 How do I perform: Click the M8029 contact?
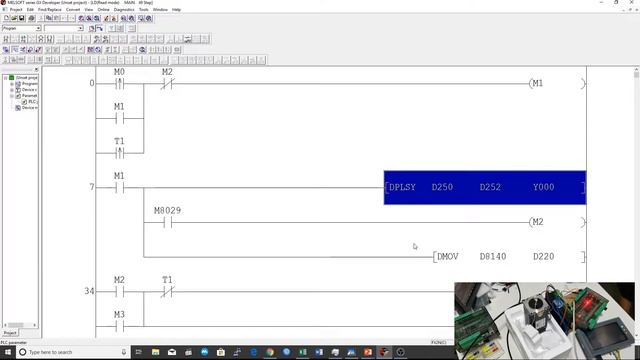click(x=167, y=222)
